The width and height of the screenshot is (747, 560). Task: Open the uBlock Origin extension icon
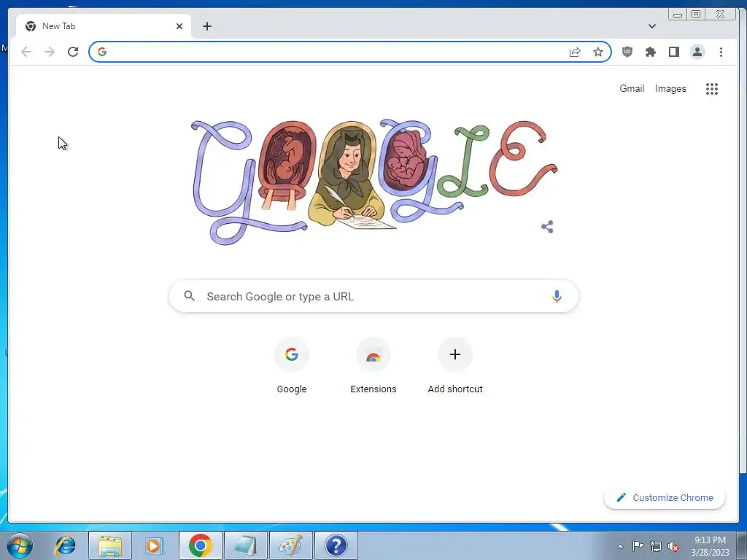(x=627, y=52)
